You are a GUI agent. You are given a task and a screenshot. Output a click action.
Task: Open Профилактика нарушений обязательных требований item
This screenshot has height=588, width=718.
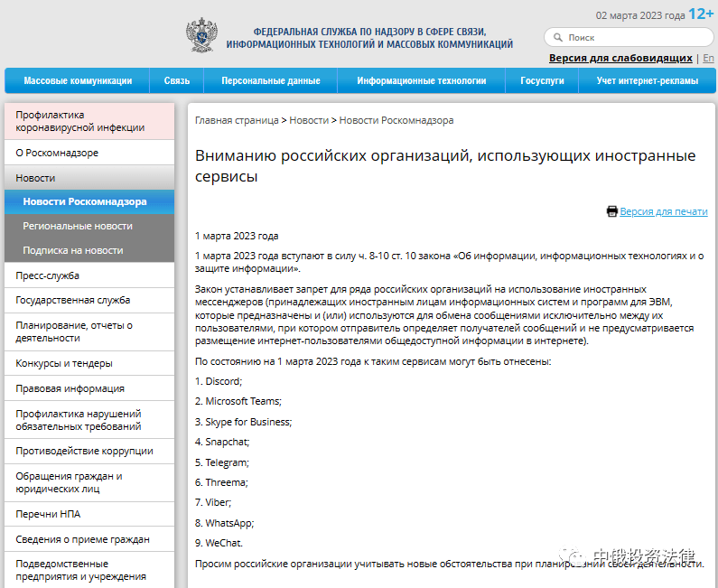pyautogui.click(x=89, y=420)
